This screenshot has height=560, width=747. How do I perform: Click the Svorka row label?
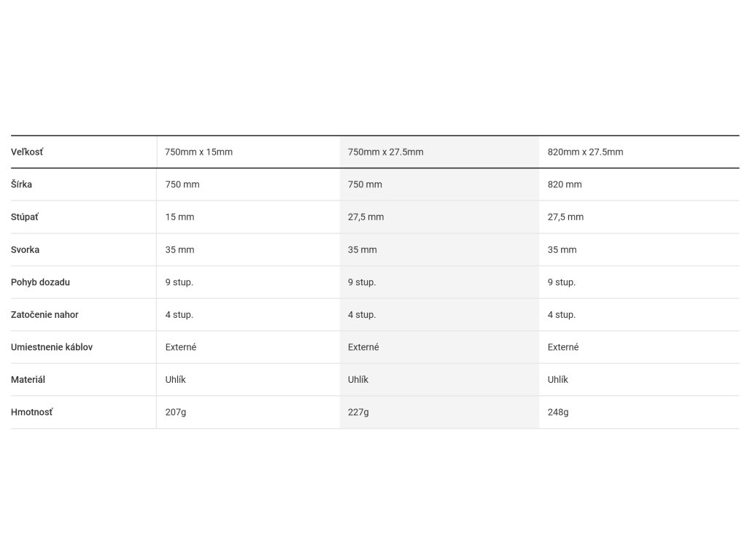point(26,249)
